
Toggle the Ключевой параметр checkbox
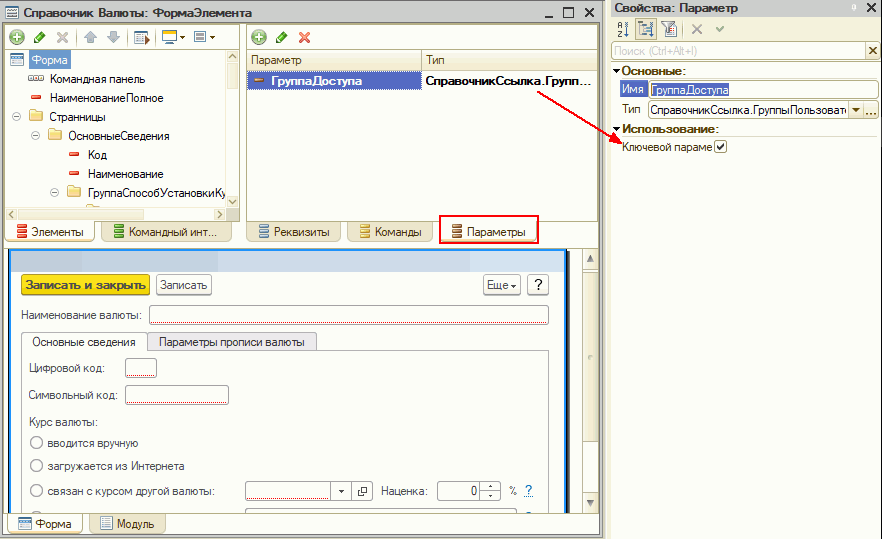[721, 147]
